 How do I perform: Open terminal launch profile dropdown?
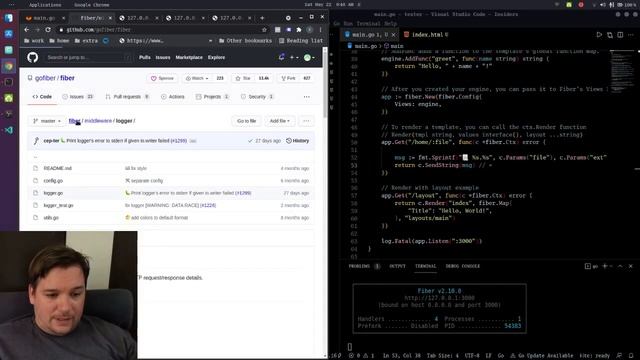coord(611,266)
